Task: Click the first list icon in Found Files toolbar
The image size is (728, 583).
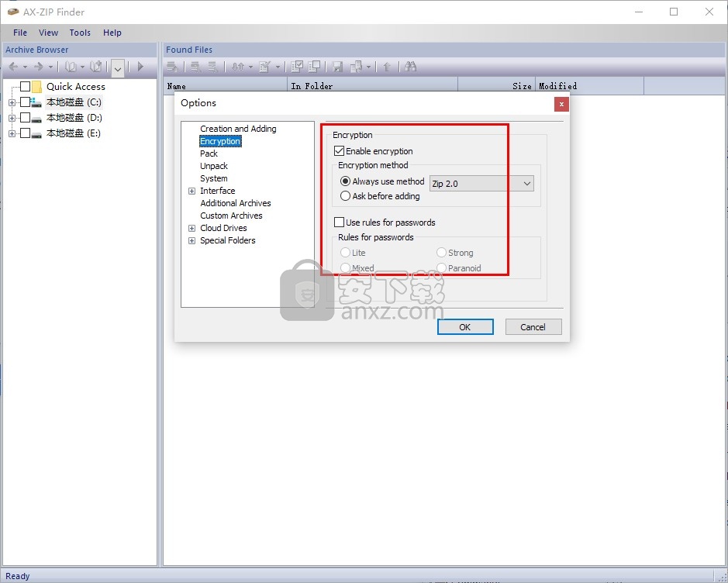Action: pyautogui.click(x=173, y=67)
